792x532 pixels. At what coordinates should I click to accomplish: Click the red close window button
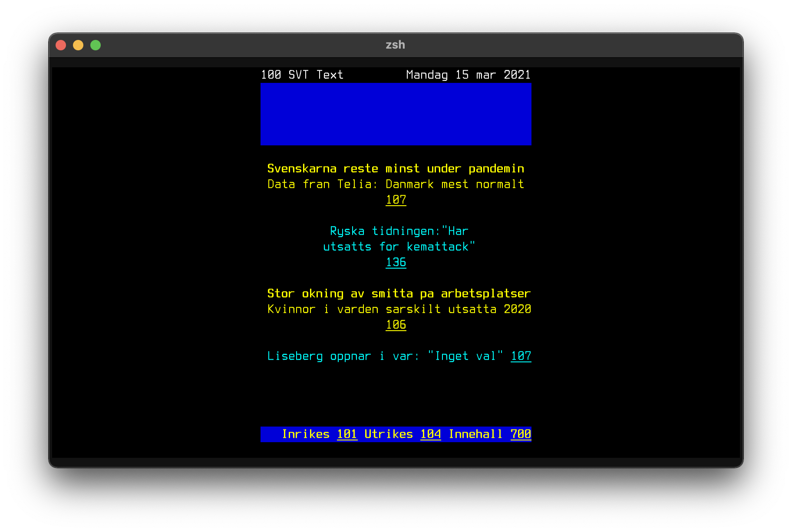point(61,45)
